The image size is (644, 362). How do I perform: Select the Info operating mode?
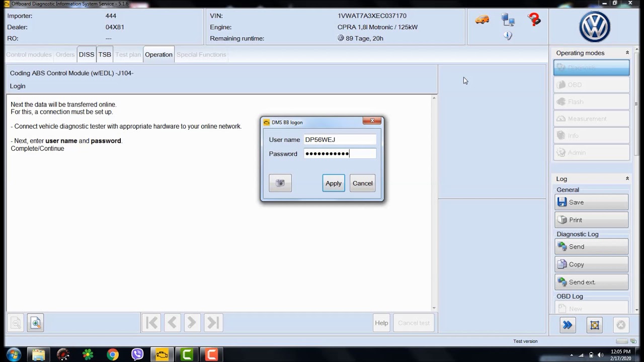[592, 136]
